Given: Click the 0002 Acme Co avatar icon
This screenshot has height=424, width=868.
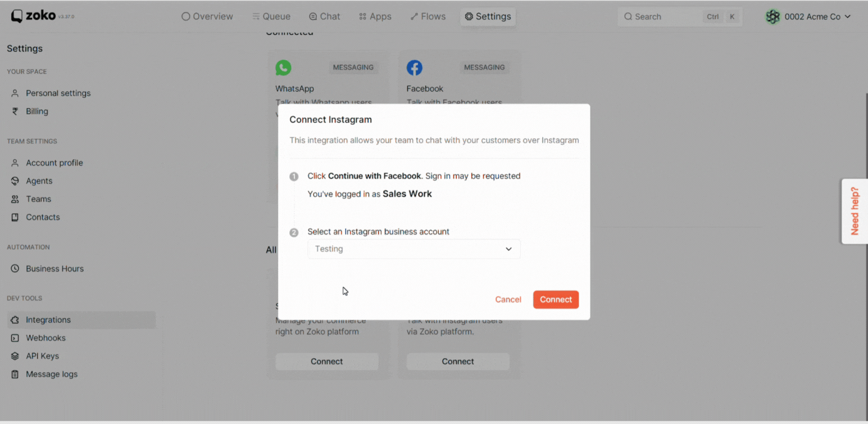Looking at the screenshot, I should 773,17.
